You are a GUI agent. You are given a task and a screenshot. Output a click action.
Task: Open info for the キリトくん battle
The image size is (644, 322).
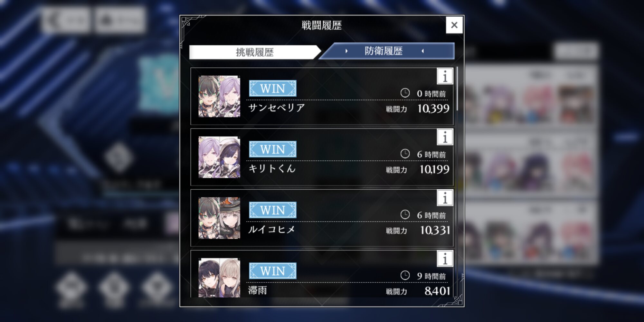point(445,137)
